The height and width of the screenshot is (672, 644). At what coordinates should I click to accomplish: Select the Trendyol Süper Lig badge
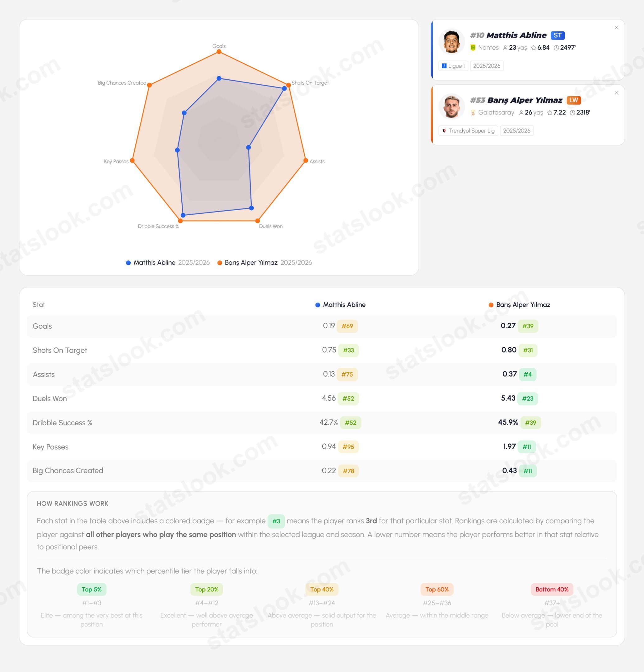[468, 131]
